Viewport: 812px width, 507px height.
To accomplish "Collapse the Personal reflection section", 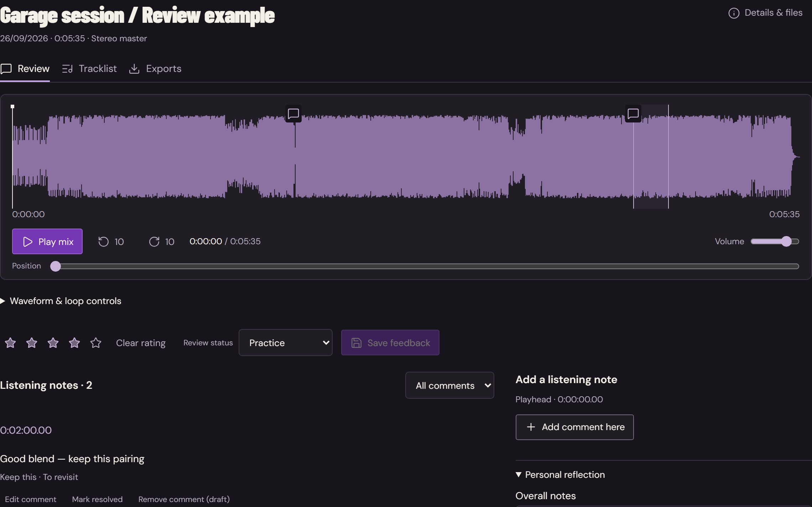I will click(x=560, y=475).
